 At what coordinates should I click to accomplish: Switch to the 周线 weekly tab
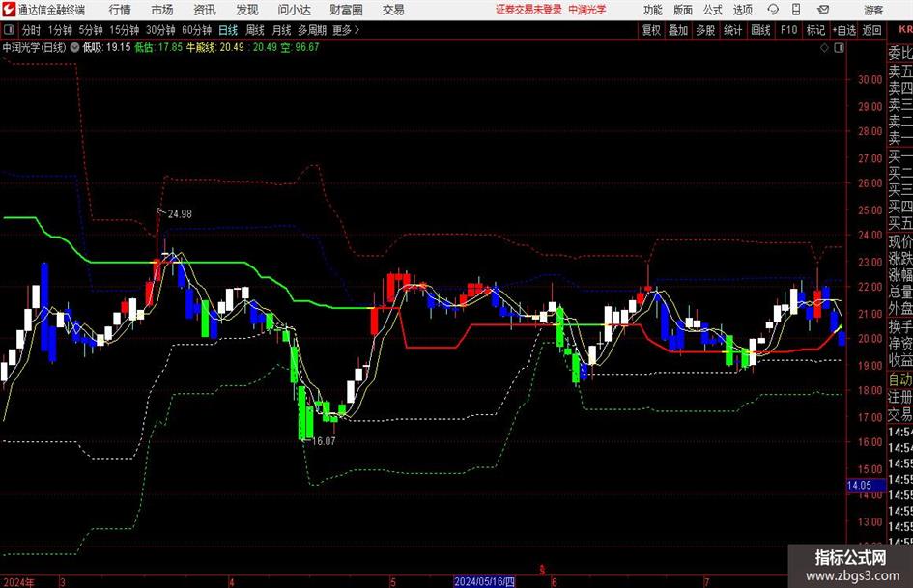[x=255, y=30]
